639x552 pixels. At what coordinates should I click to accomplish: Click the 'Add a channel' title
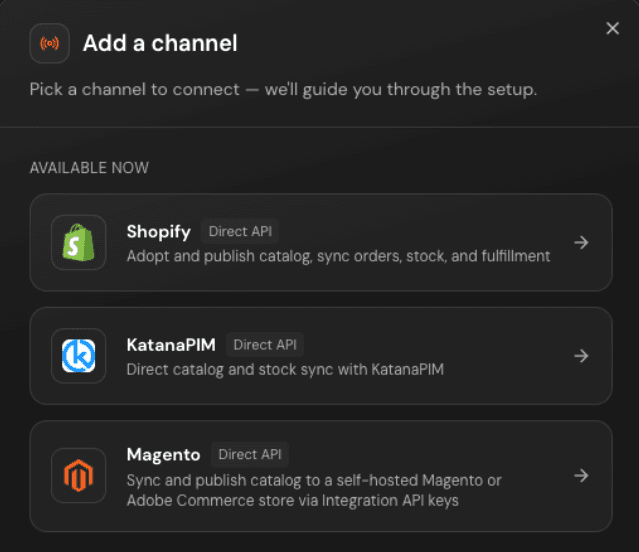click(160, 43)
